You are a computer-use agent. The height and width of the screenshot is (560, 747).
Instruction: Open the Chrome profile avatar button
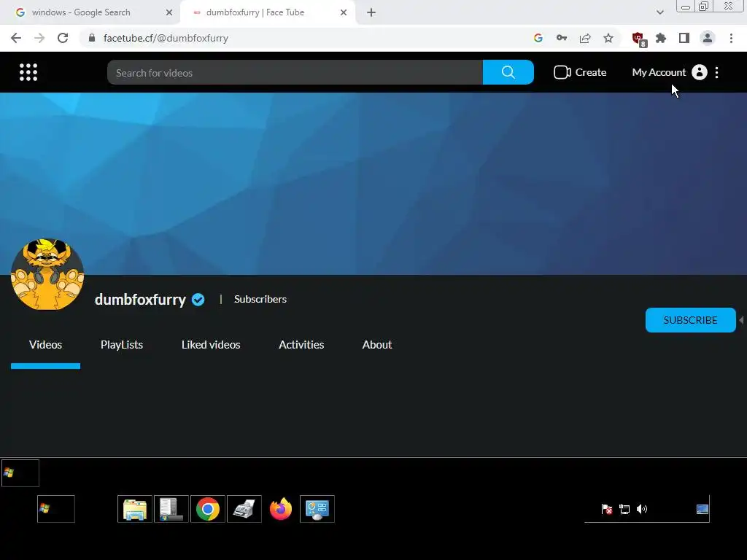708,38
